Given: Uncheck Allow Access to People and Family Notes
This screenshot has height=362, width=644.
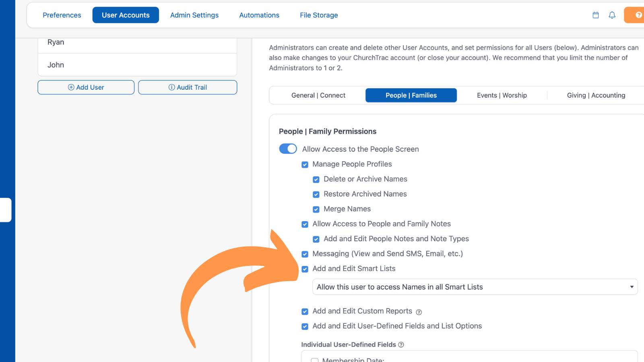Looking at the screenshot, I should click(305, 224).
